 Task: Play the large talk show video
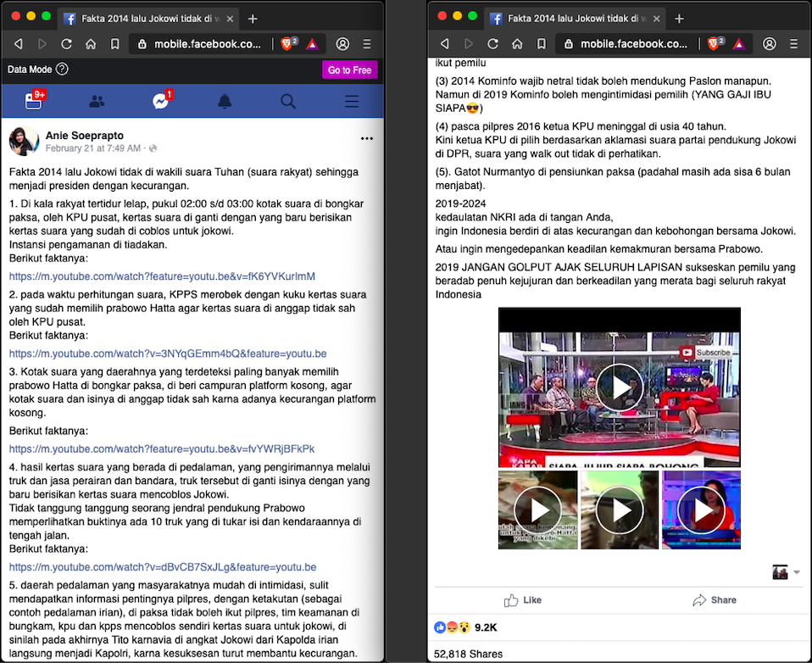[620, 387]
